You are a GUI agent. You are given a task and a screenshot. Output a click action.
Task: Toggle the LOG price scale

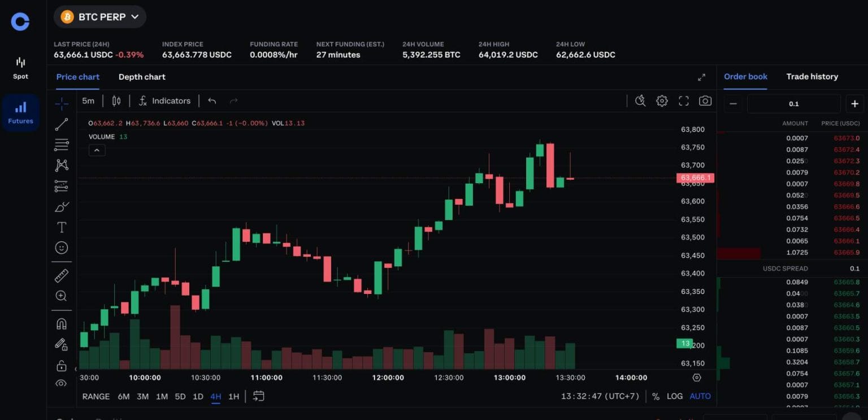point(675,396)
